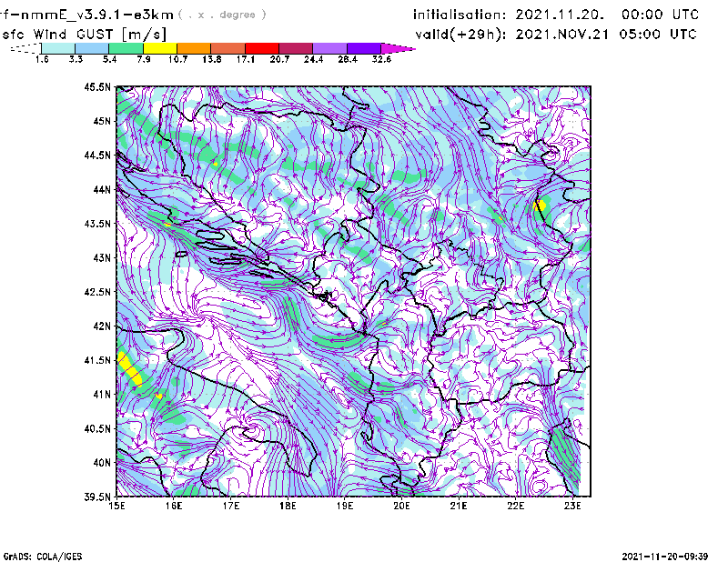Click the legend value 3.3
The width and height of the screenshot is (728, 562).
76,59
